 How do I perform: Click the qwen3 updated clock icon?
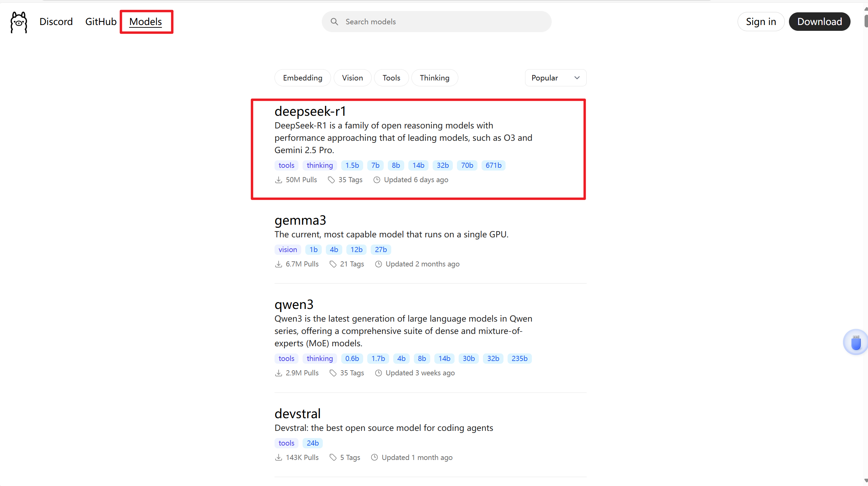point(379,373)
